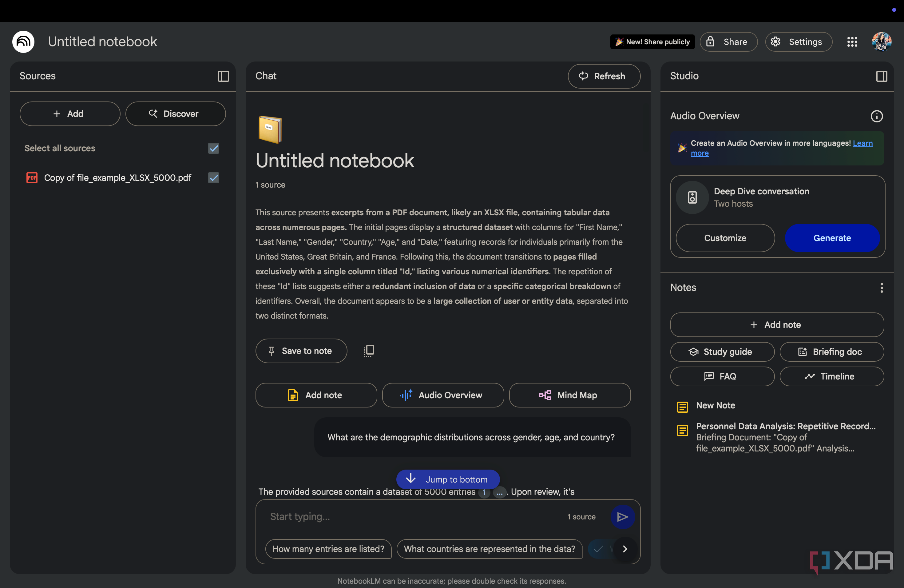Jump to bottom of chat
This screenshot has height=588, width=904.
pos(448,479)
